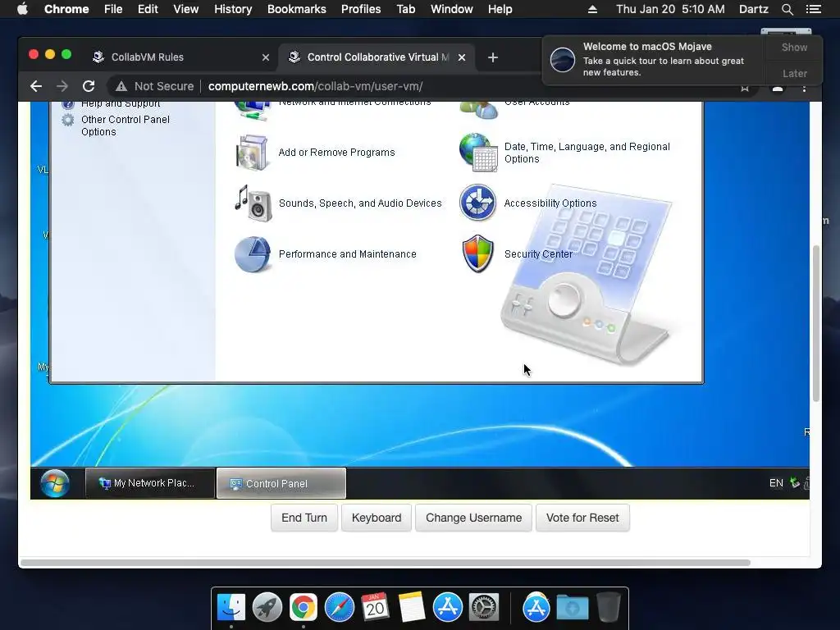
Task: Click EN language indicator in VM taskbar
Action: (x=776, y=483)
